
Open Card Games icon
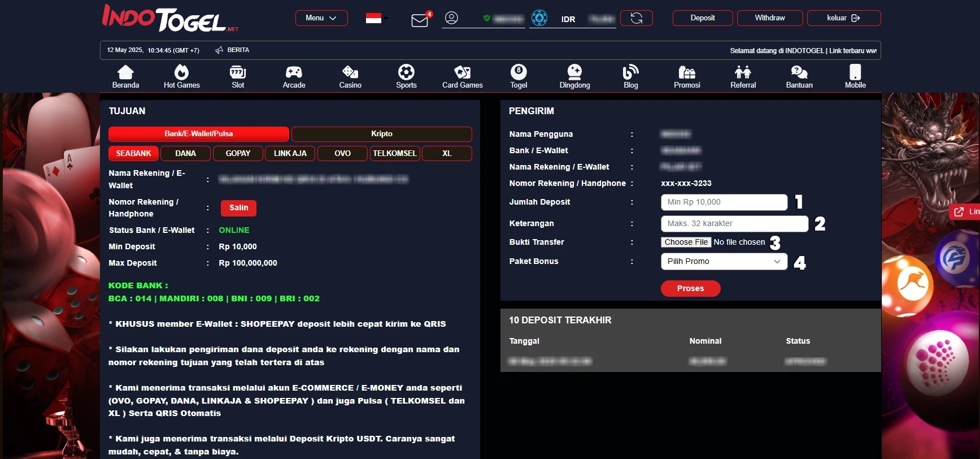(462, 72)
